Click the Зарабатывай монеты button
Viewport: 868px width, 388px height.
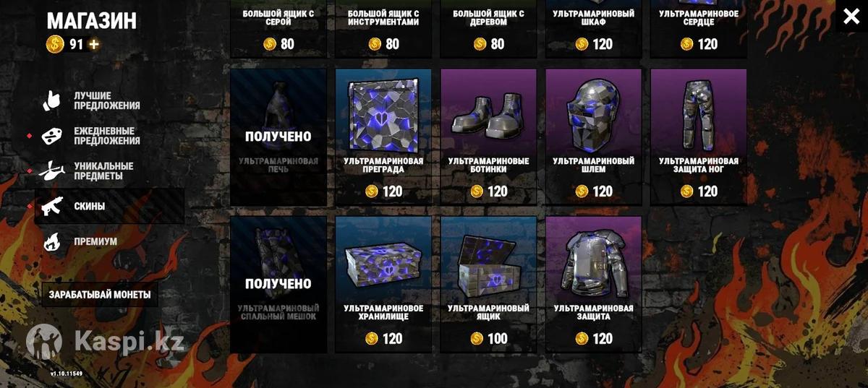(99, 295)
